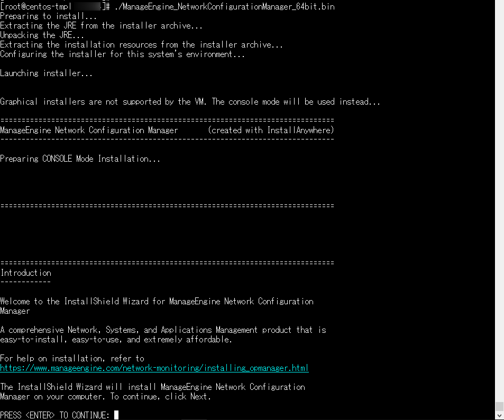Click the '(created with InstallAnywhere)' text
504x420 pixels.
271,130
